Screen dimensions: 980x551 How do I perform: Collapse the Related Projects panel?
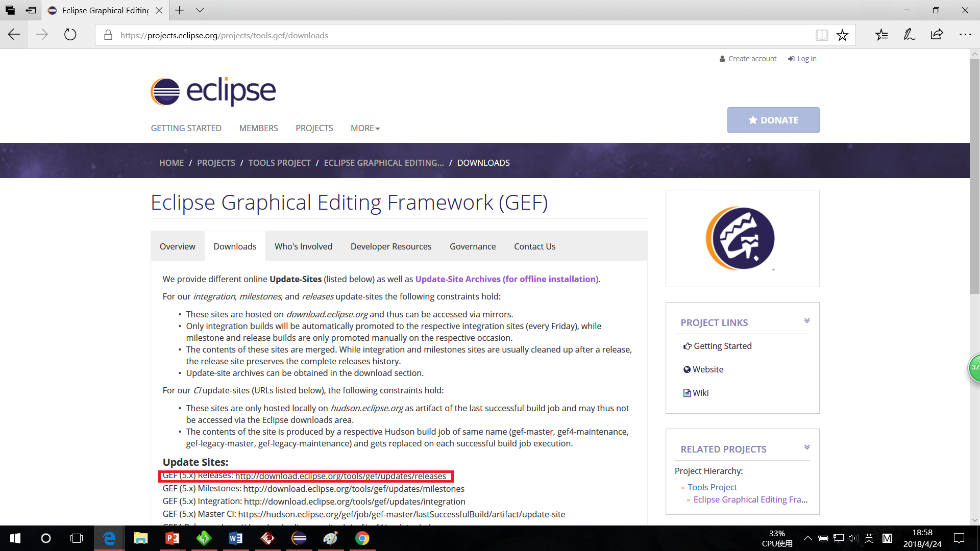click(x=807, y=447)
